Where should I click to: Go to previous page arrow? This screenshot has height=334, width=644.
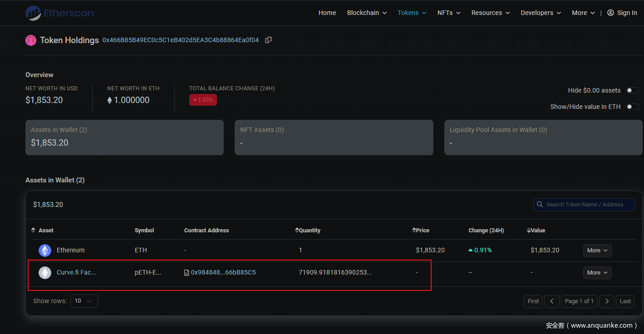tap(552, 301)
